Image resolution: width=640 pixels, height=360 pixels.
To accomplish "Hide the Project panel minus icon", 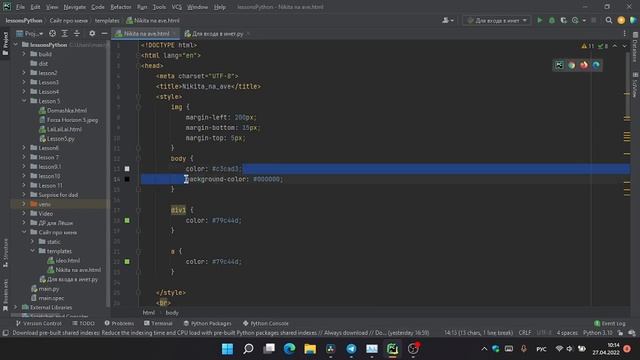I will click(x=104, y=33).
